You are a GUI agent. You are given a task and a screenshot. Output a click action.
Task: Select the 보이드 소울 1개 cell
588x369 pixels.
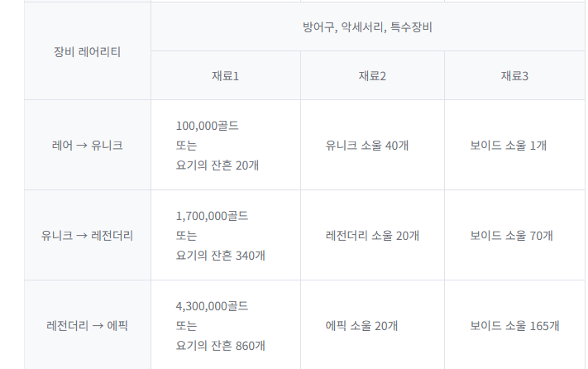509,146
